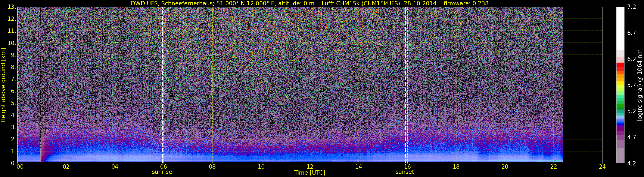Click the time axis tick label 16
Screen dimensions: 644x177
pos(407,167)
